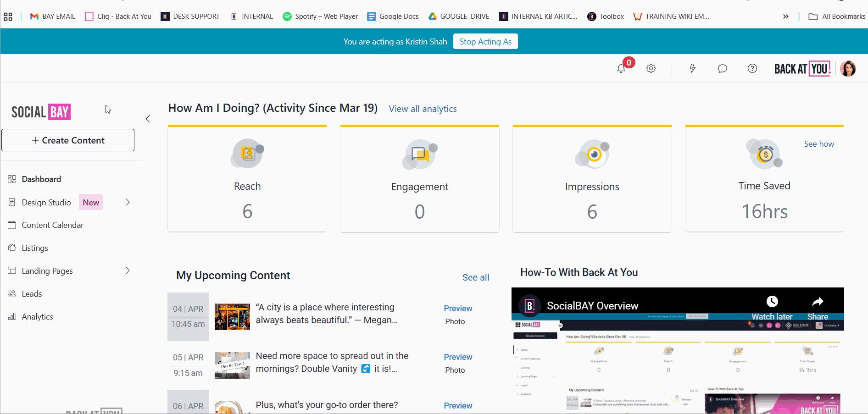
Task: Collapse the sidebar with the chevron arrow
Action: coord(148,119)
